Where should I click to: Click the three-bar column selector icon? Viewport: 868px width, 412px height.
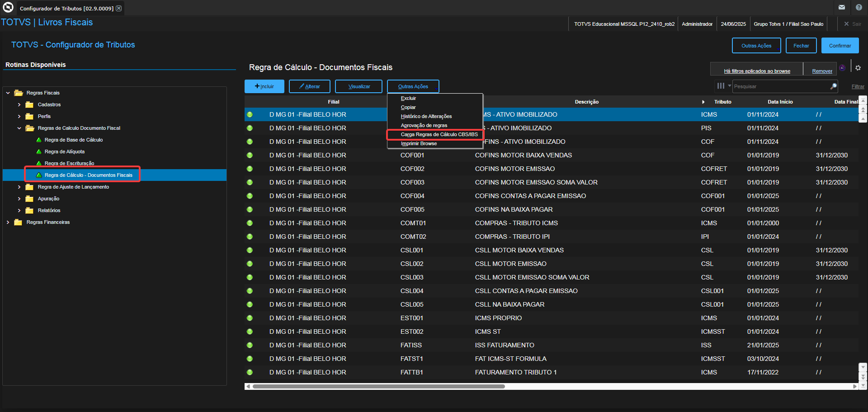point(721,85)
